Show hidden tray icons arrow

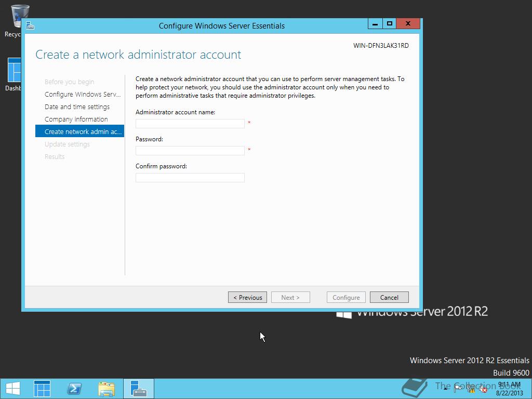pos(445,389)
